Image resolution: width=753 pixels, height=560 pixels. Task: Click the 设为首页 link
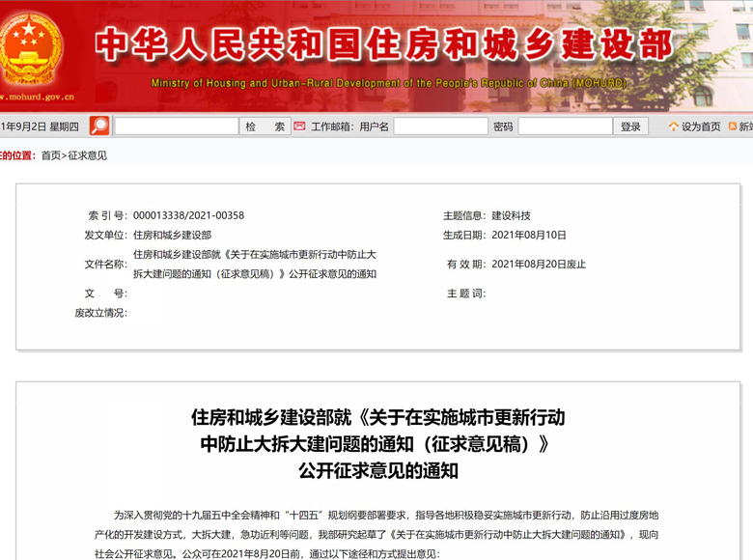(x=701, y=126)
